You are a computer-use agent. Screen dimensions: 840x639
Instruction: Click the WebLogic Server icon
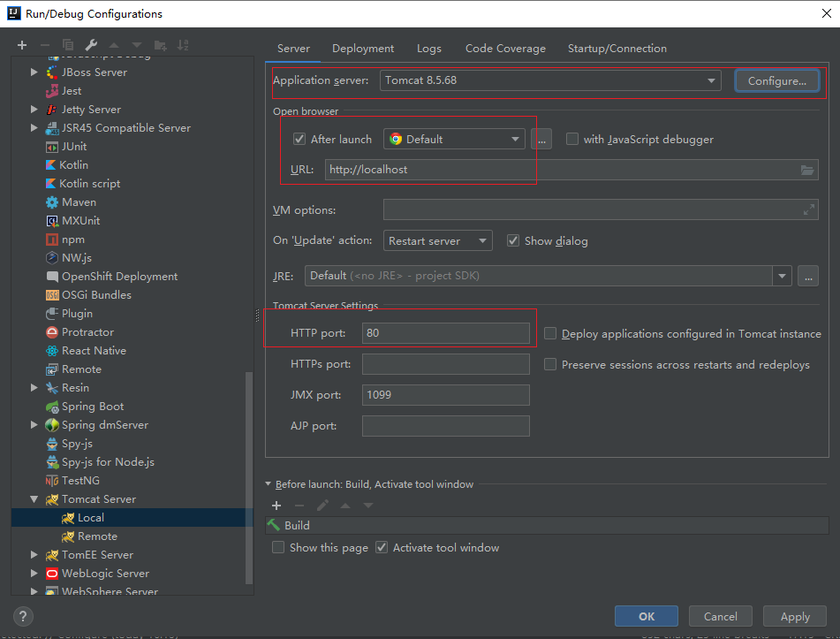pyautogui.click(x=52, y=574)
